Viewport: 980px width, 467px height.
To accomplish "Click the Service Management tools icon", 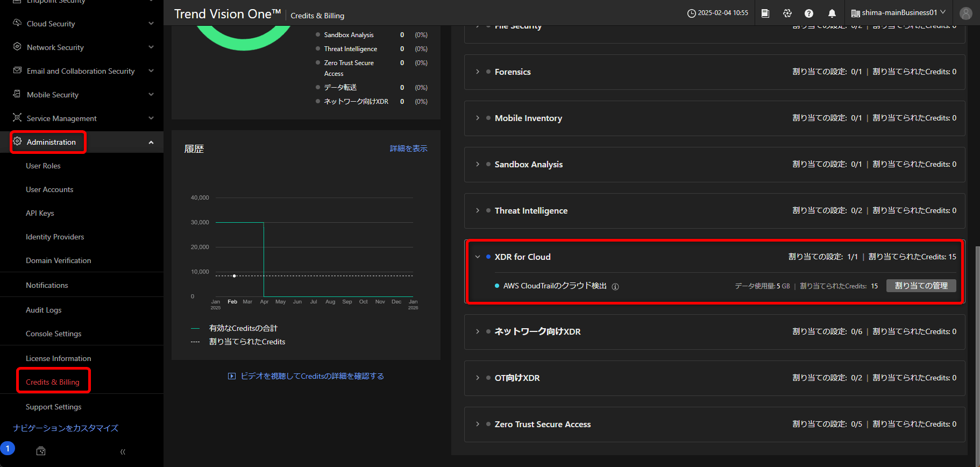I will pos(17,118).
